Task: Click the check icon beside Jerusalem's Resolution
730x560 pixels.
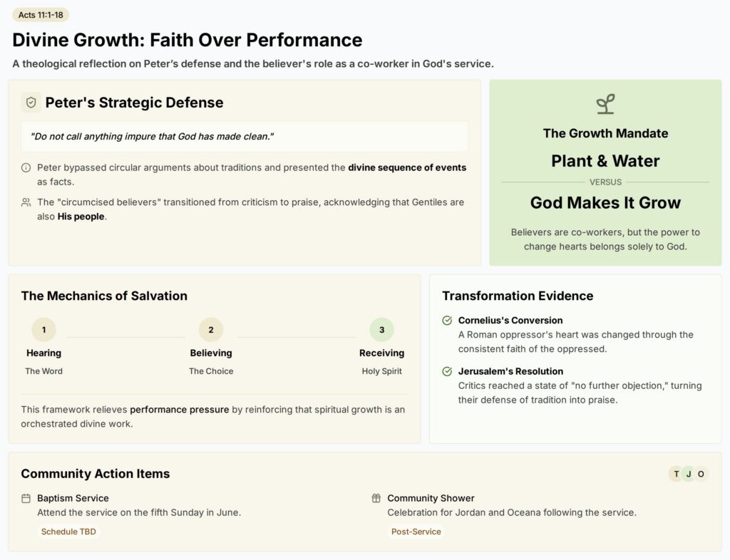Action: 447,372
